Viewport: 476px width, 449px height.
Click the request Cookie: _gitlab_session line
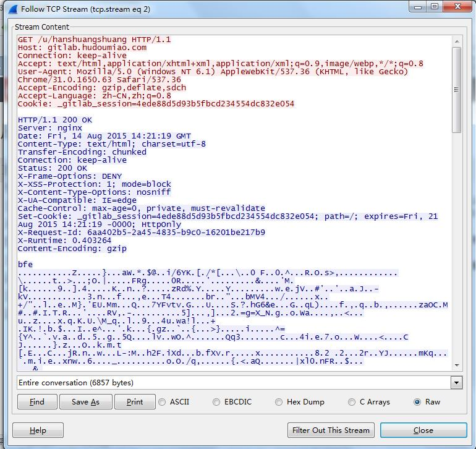tap(156, 104)
